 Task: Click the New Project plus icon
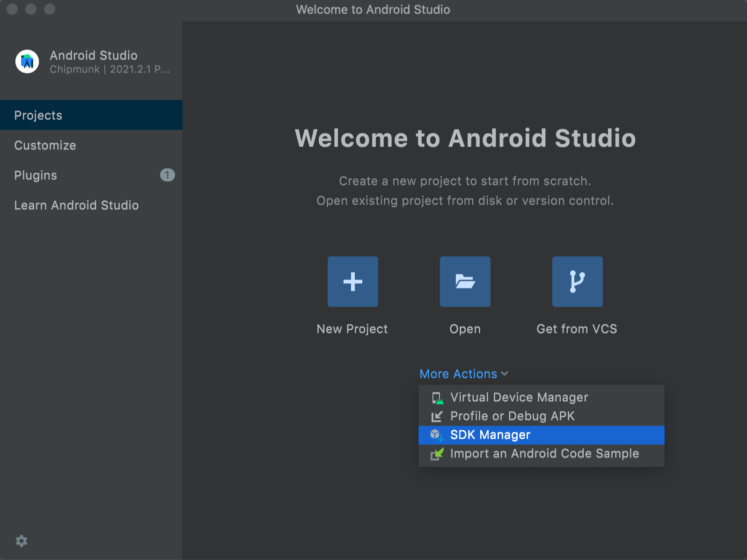tap(353, 281)
